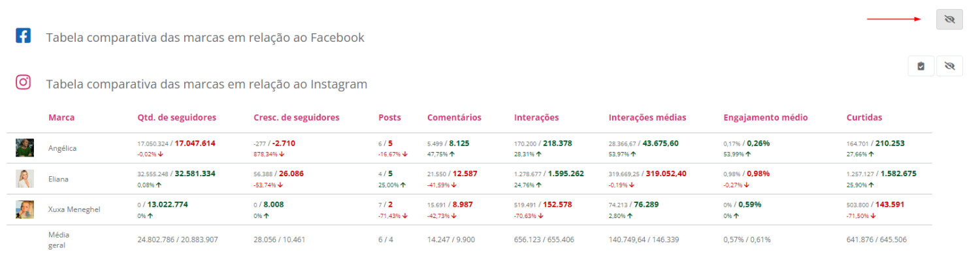Click the Engajamento médio column header
This screenshot has height=261, width=980.
tap(766, 117)
